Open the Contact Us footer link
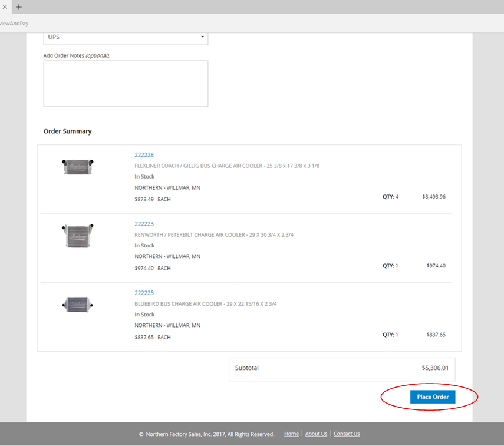The image size is (504, 446). pyautogui.click(x=347, y=434)
